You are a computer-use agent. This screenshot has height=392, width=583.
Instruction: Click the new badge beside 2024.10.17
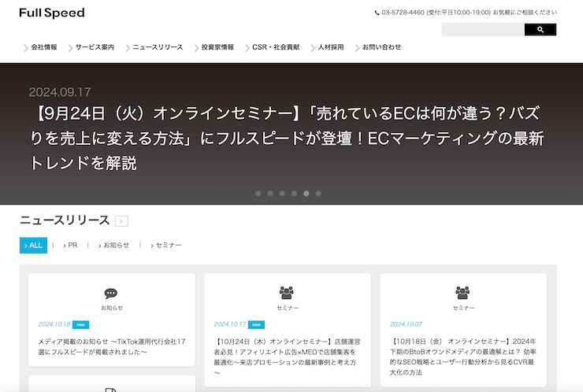257,325
